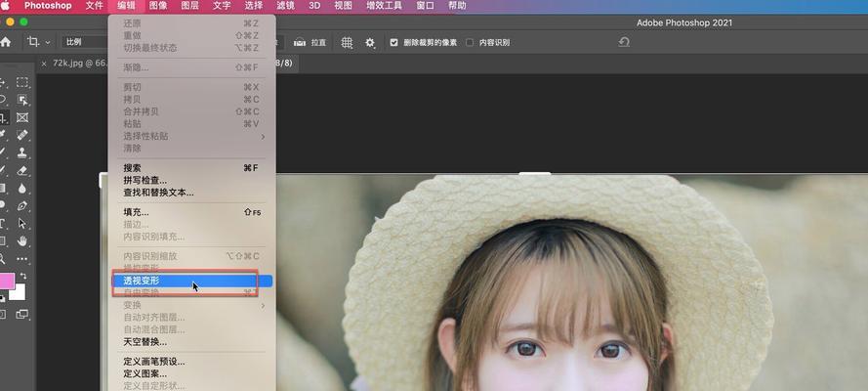Click the girl photo on the canvas
The width and height of the screenshot is (868, 391).
point(570,282)
